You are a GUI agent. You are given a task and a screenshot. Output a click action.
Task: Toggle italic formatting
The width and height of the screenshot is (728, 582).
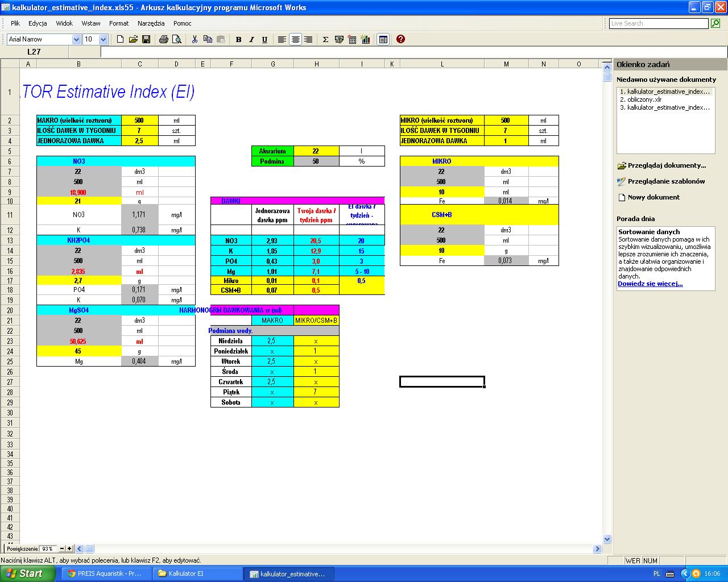coord(251,39)
